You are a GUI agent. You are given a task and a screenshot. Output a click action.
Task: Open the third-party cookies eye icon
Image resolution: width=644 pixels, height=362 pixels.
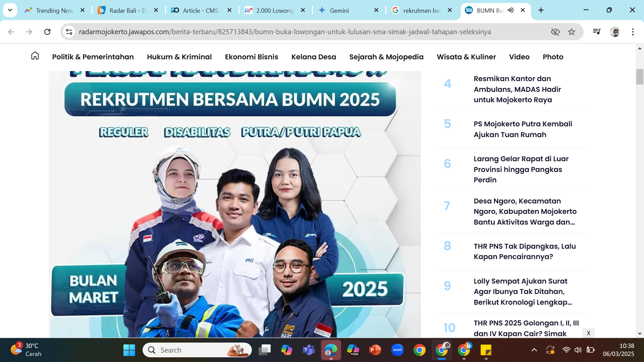point(555,32)
